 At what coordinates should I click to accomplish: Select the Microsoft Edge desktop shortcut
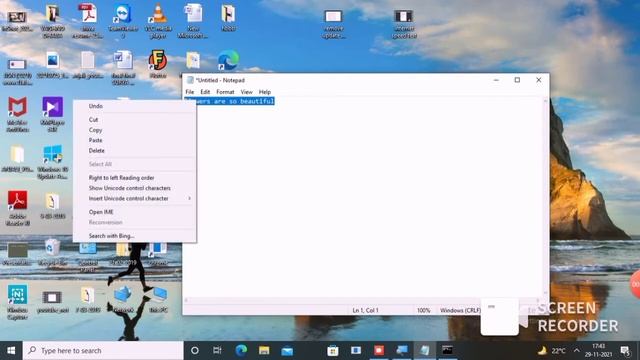coord(228,60)
